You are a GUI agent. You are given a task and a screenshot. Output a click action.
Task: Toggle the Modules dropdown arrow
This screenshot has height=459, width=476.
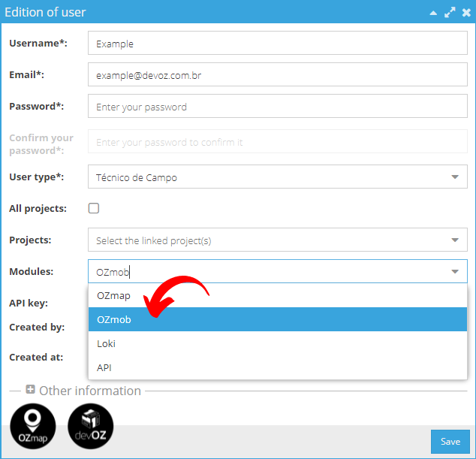click(455, 271)
